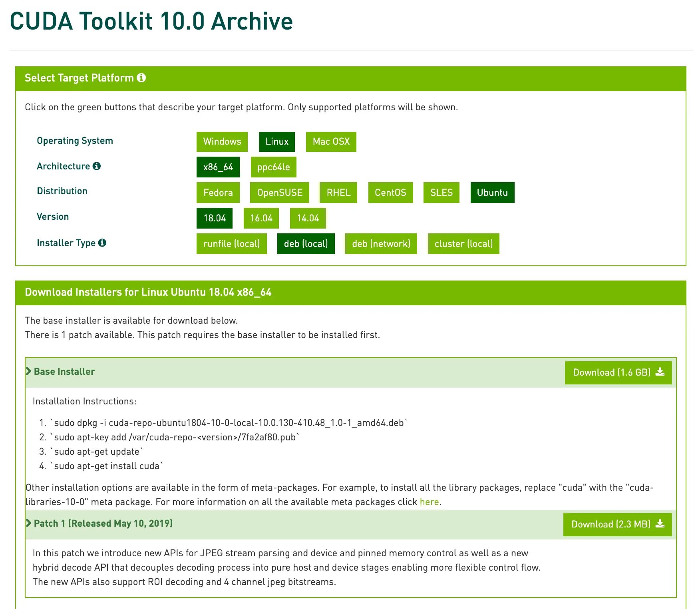Viewport: 700px width, 609px height.
Task: Choose runfile (local) installer type
Action: coord(232,244)
